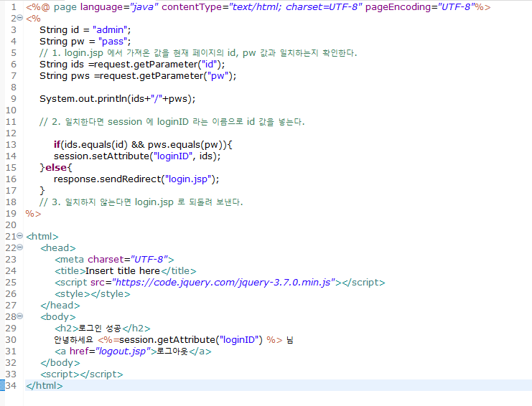Screen dimensions: 532x406
Task: Click the session.setAttribute("loginID", ids) line
Action: point(137,156)
